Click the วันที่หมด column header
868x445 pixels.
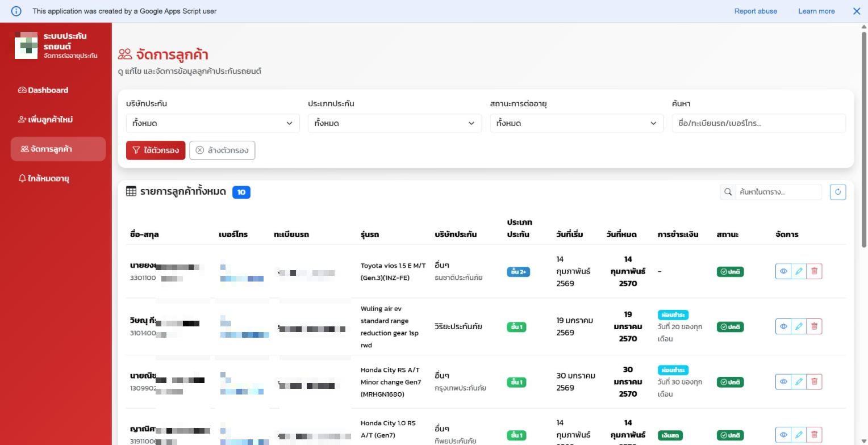621,234
